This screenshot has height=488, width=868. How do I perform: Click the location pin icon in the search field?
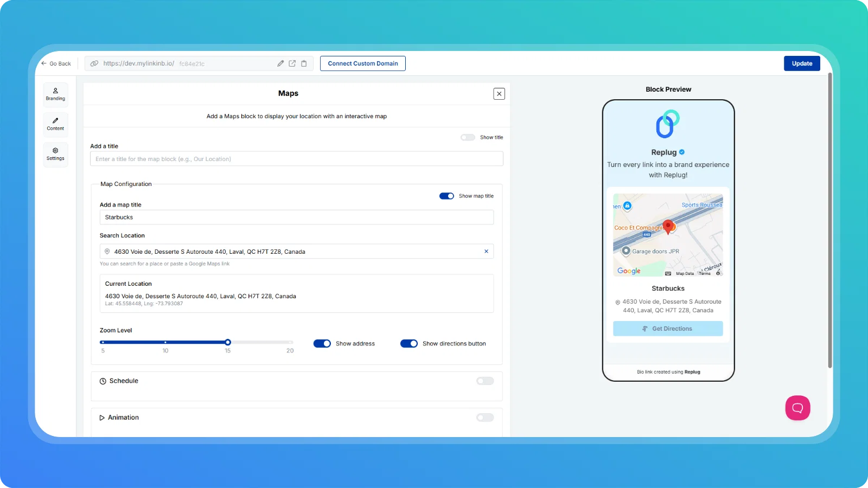107,252
